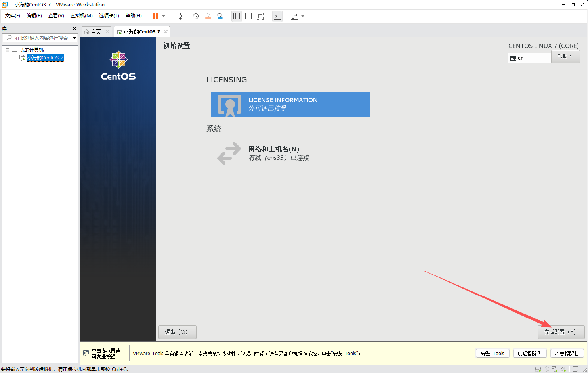This screenshot has width=588, height=373.
Task: Close the 主页 tab
Action: (107, 32)
